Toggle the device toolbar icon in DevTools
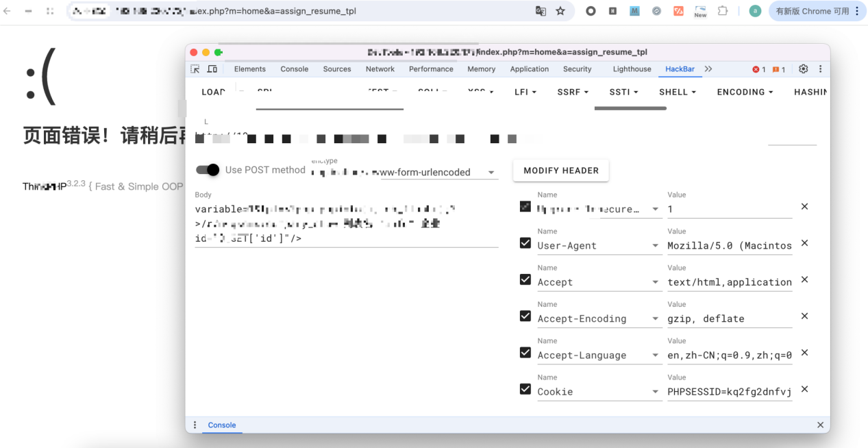 coord(212,69)
